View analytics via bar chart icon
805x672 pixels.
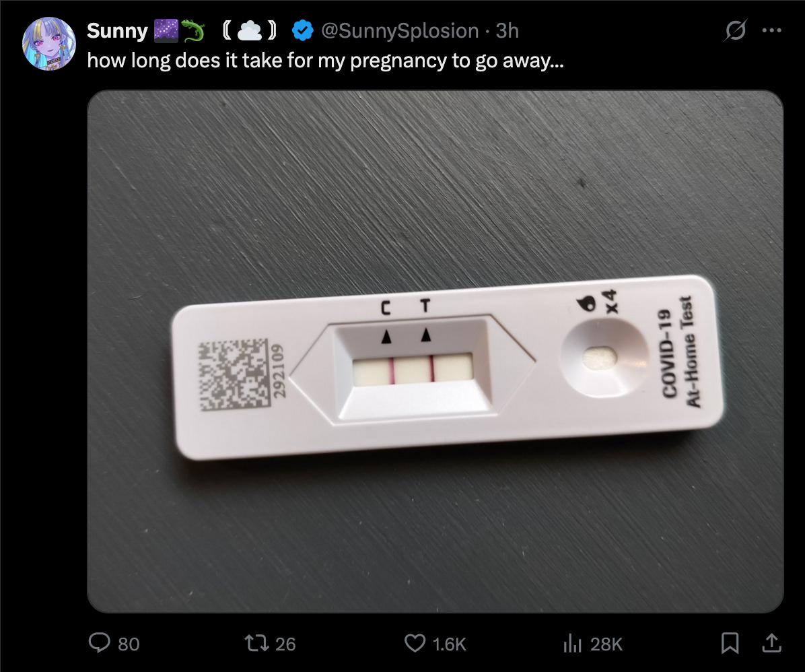571,644
